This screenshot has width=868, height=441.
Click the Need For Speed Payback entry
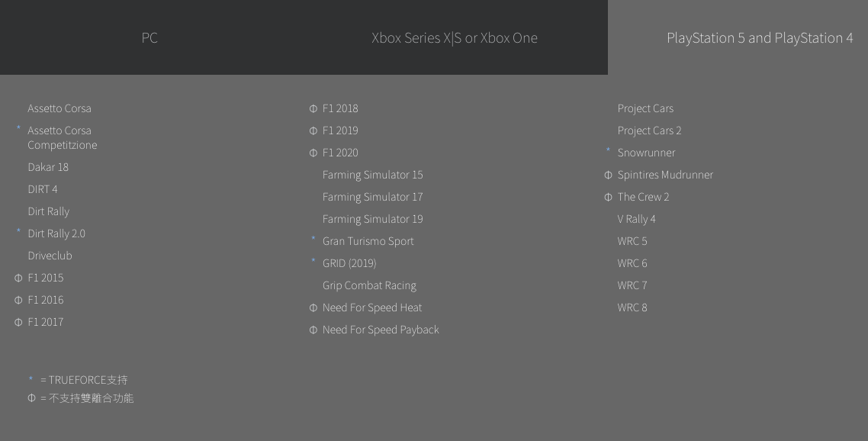click(x=381, y=330)
